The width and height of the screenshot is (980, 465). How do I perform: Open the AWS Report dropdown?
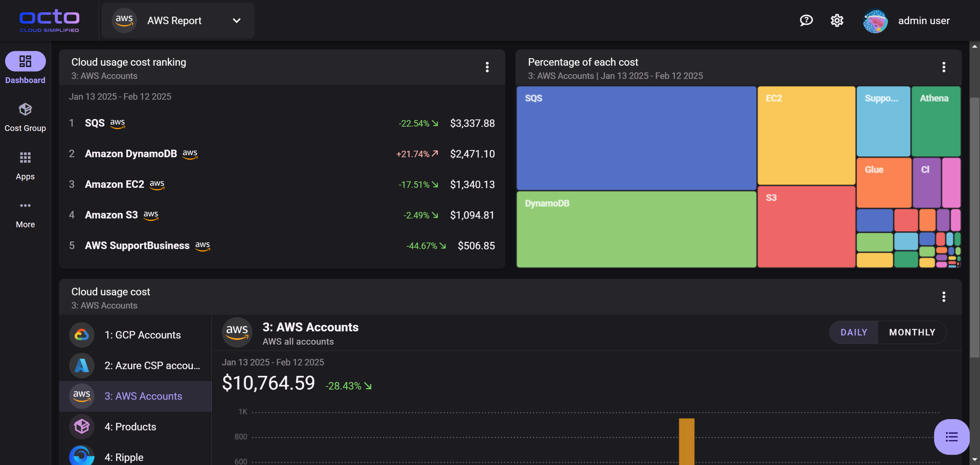(x=178, y=21)
